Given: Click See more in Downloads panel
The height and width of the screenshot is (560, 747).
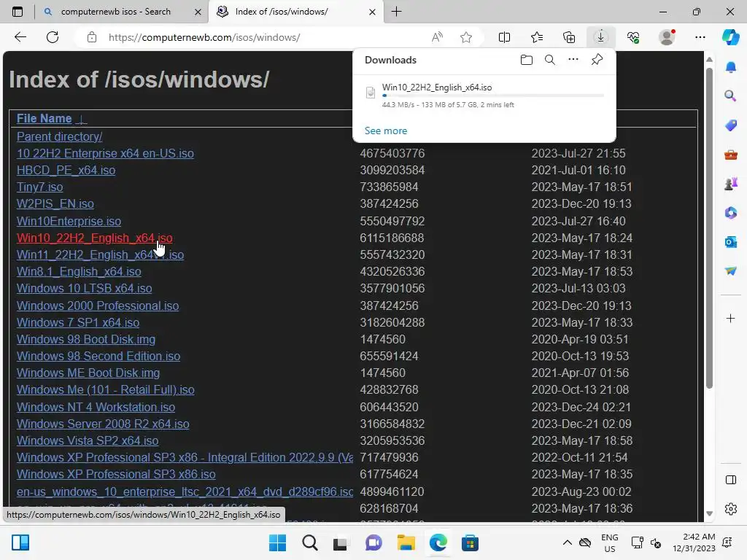Looking at the screenshot, I should [386, 131].
